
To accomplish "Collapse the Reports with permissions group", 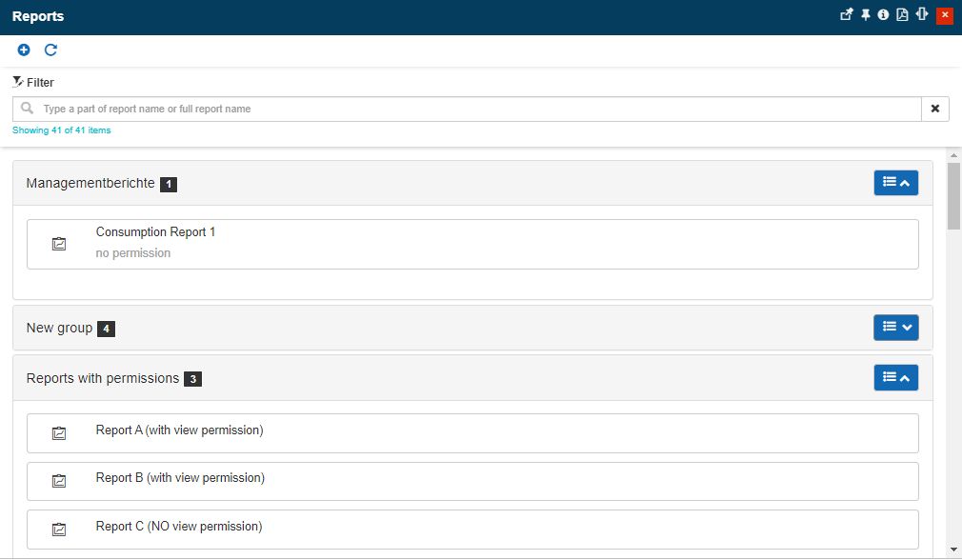I will [895, 378].
